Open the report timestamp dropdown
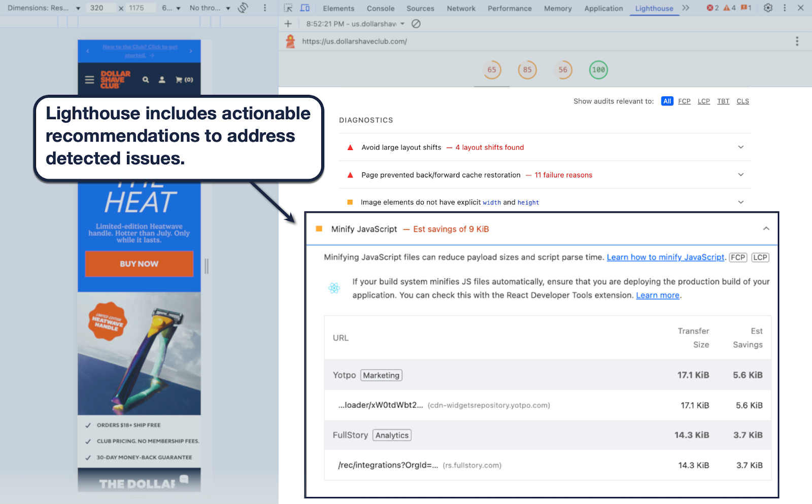The width and height of the screenshot is (812, 504). (x=355, y=24)
